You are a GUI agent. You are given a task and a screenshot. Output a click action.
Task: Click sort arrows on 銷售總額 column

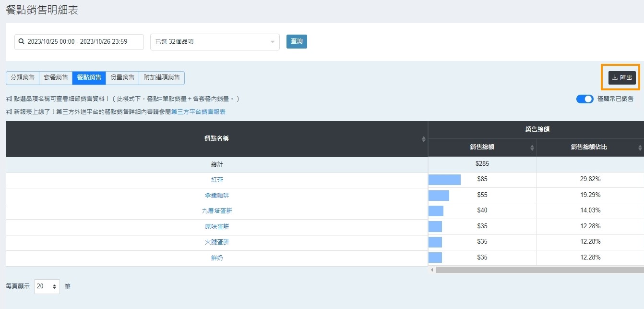(x=532, y=148)
